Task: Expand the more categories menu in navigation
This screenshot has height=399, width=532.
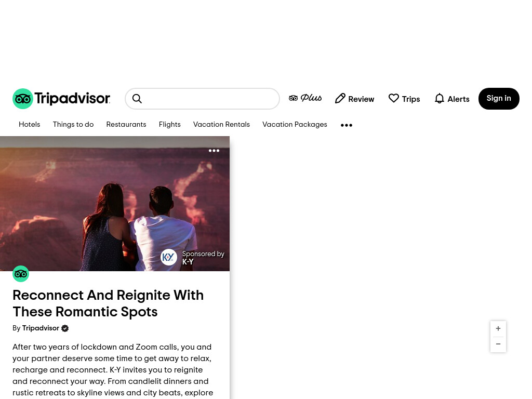Action: [347, 125]
